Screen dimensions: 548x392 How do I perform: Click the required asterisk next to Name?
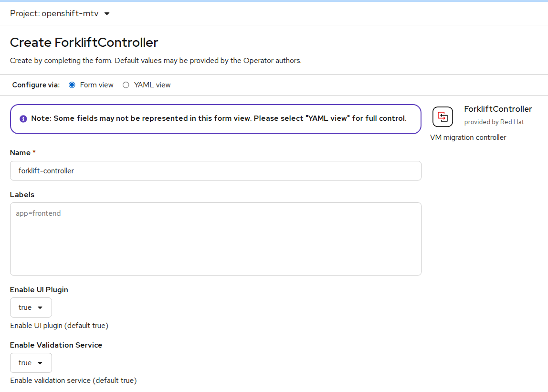point(34,153)
